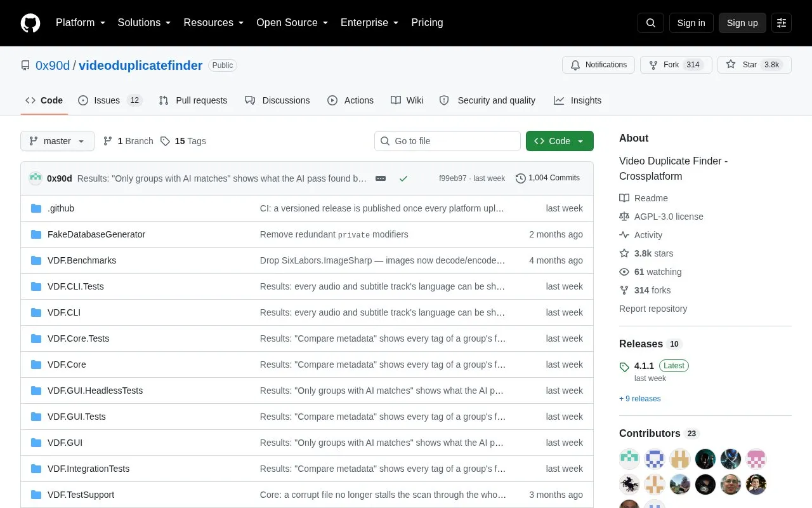Image resolution: width=812 pixels, height=508 pixels.
Task: Click the Activity pulse icon
Action: (624, 235)
